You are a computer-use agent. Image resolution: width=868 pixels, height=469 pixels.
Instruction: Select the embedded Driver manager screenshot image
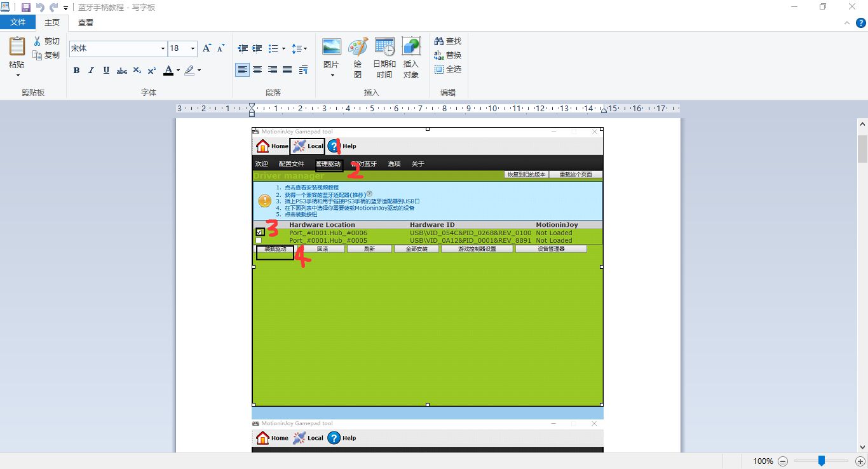[x=428, y=267]
